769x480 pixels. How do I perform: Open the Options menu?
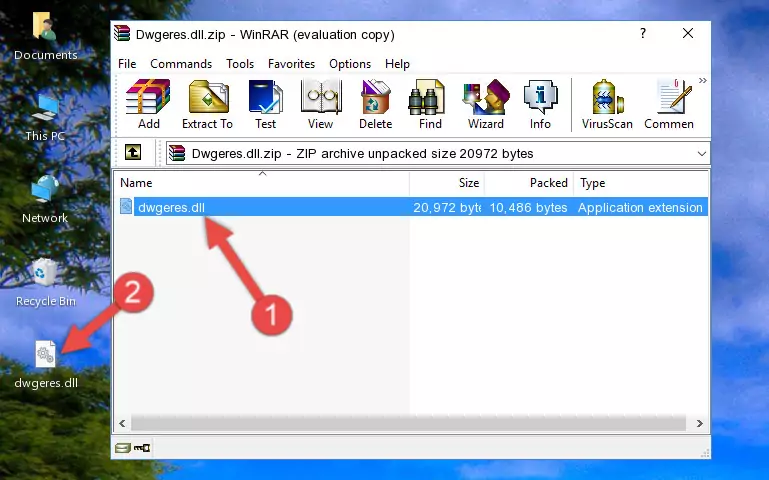[350, 64]
